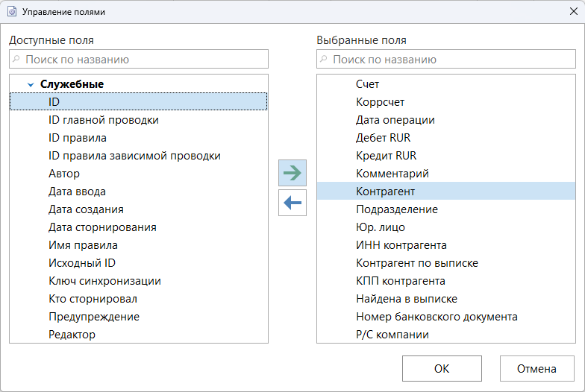Select Счет in selected fields
585x392 pixels.
pos(368,84)
